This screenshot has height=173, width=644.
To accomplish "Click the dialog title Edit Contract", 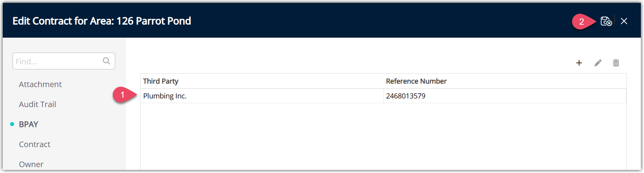I will pyautogui.click(x=102, y=21).
